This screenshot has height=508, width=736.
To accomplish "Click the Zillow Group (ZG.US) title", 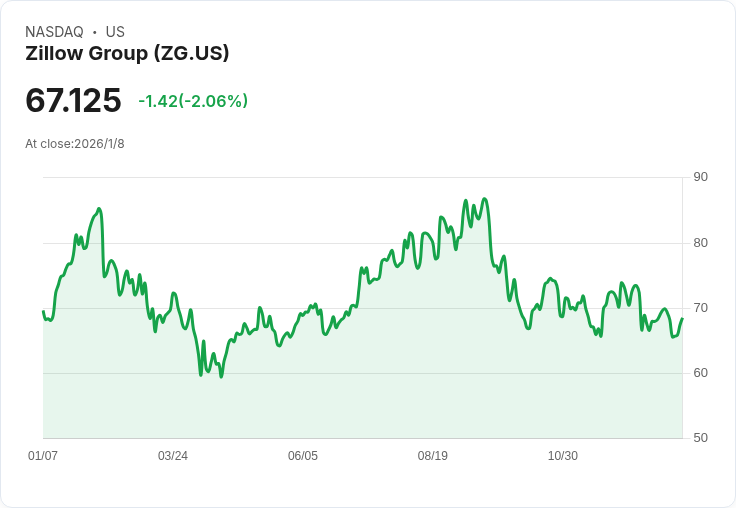I will click(x=127, y=53).
